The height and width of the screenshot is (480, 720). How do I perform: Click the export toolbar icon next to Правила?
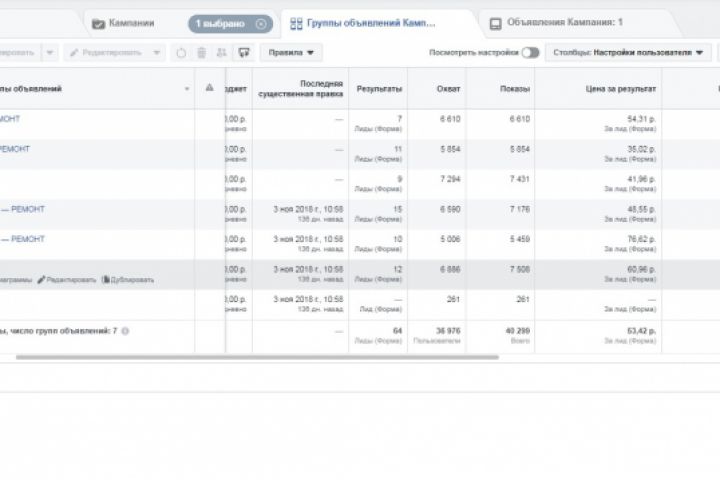[244, 53]
